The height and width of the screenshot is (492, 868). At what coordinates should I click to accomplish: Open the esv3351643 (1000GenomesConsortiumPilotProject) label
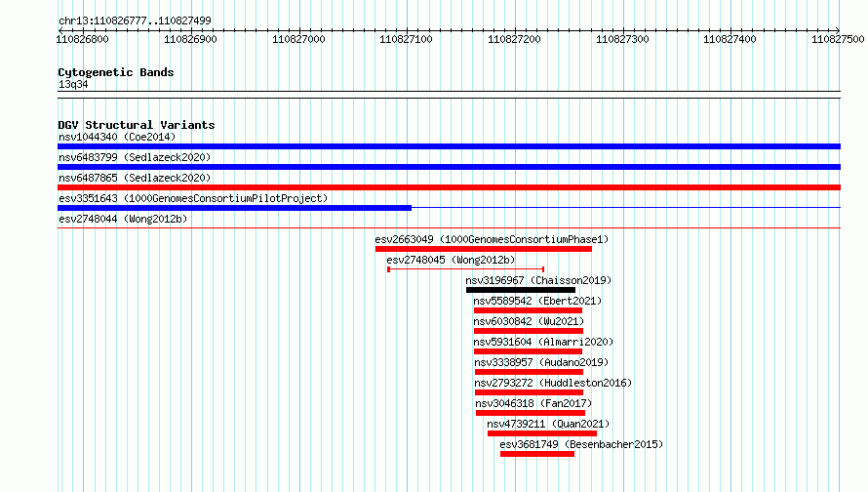pos(193,198)
